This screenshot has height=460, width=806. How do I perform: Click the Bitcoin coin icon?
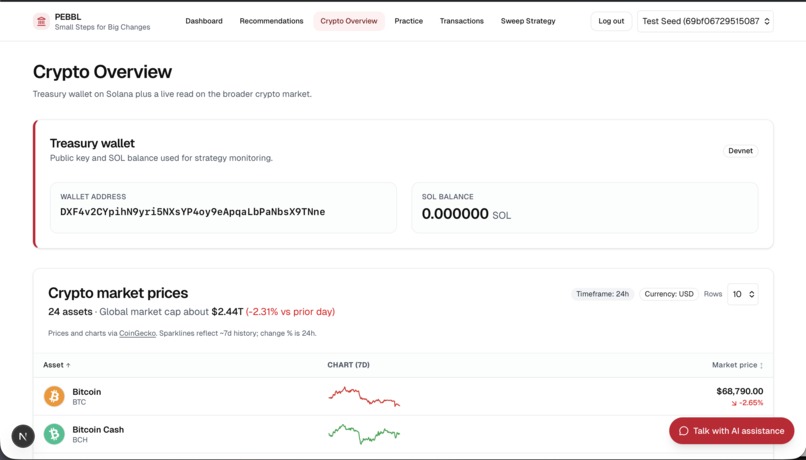(x=54, y=396)
